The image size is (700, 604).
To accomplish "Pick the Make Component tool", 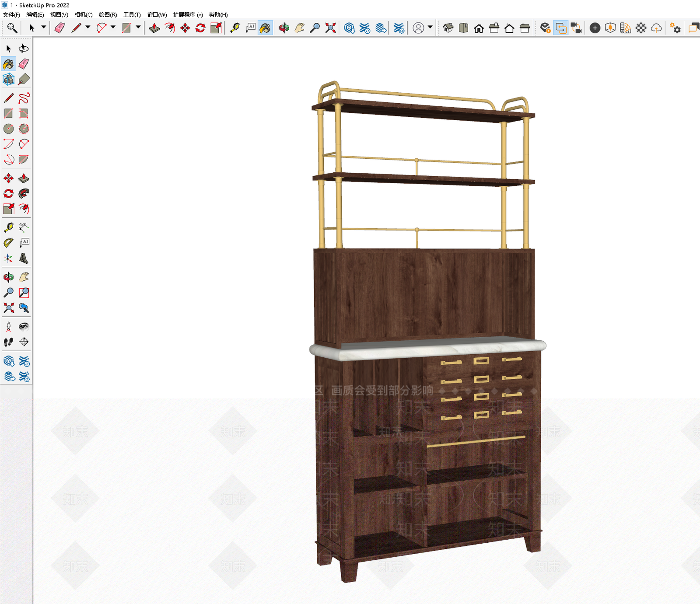I will [x=8, y=79].
